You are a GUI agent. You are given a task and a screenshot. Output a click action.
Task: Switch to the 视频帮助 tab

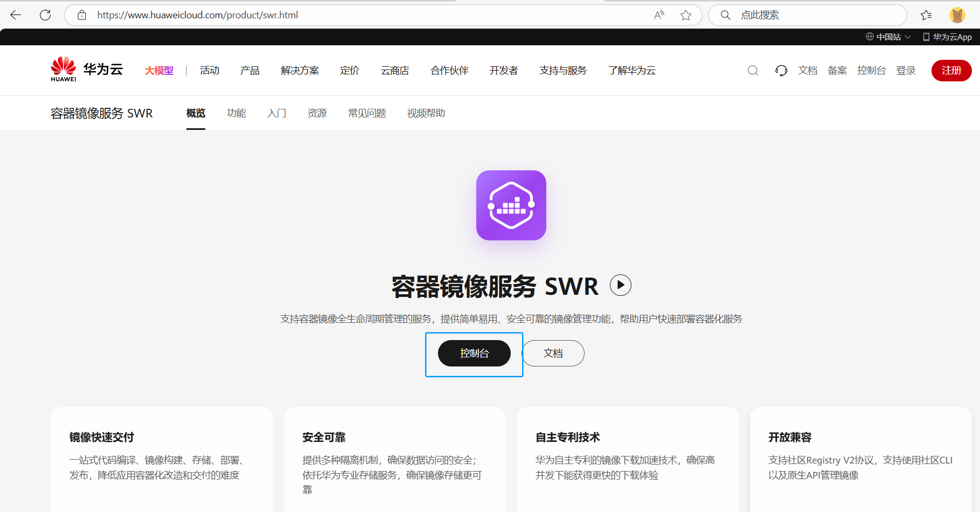coord(426,113)
